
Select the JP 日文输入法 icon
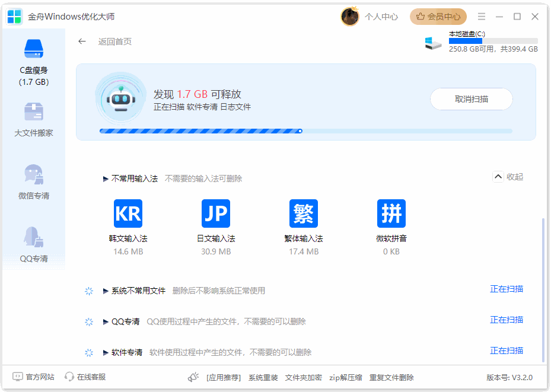(216, 213)
